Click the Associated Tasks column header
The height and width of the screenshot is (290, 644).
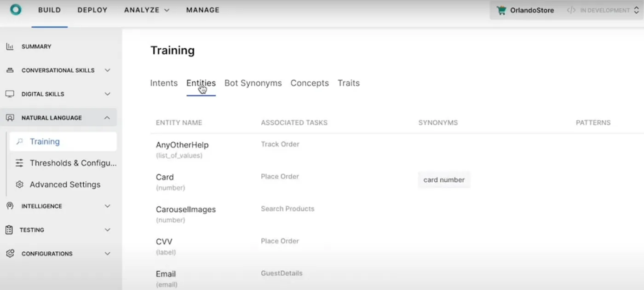294,123
